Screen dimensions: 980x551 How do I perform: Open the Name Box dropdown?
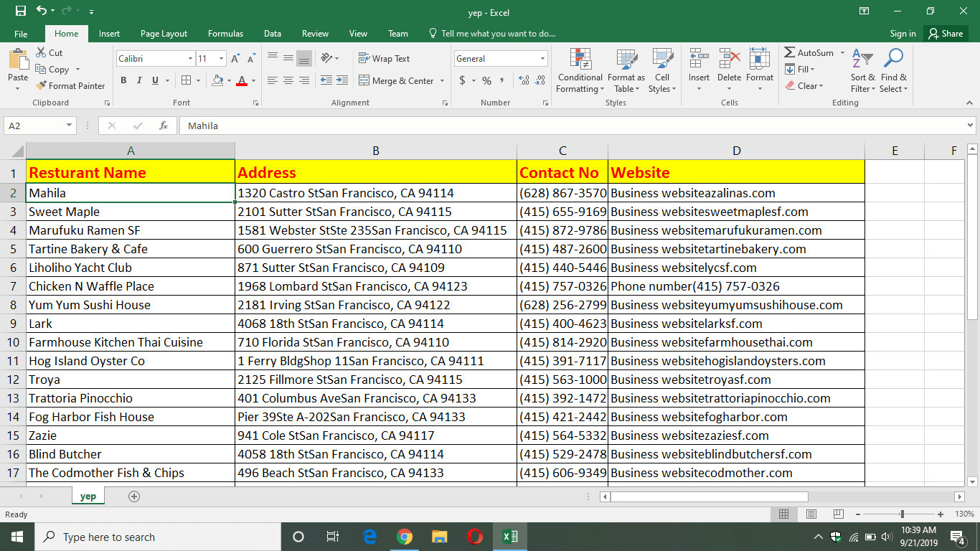click(69, 126)
